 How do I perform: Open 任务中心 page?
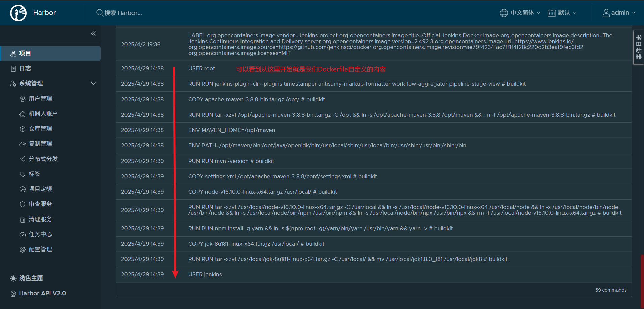click(x=40, y=234)
